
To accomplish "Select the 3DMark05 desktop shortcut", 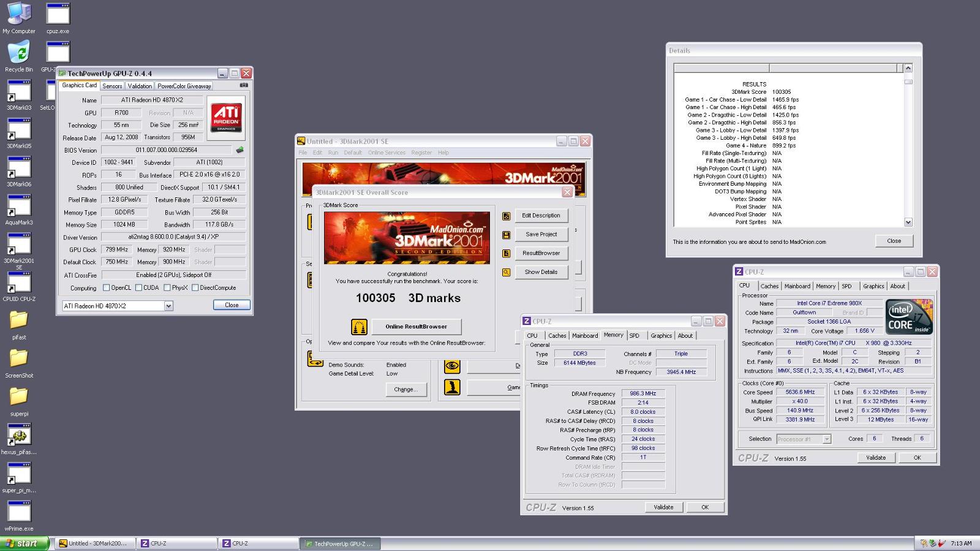I will (x=19, y=133).
